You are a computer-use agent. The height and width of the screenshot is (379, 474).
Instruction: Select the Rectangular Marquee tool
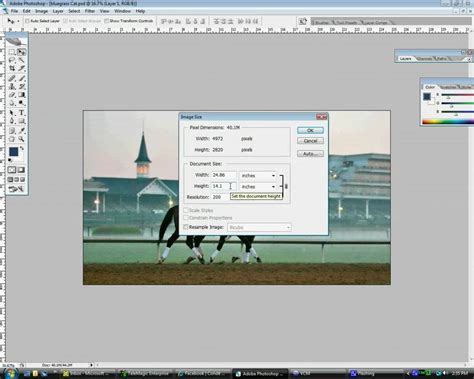(12, 52)
